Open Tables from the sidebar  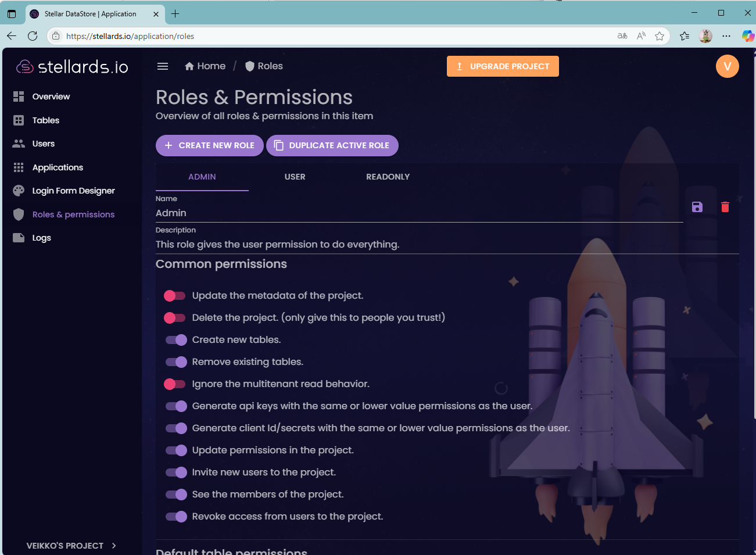coord(45,120)
